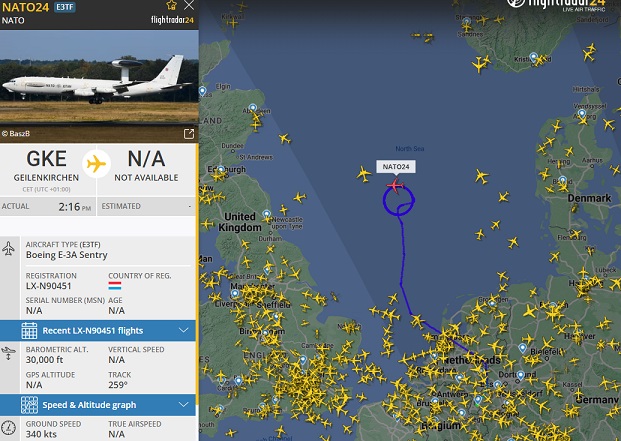Close the NATO24 flight details panel
The image size is (621, 441).
click(x=189, y=5)
